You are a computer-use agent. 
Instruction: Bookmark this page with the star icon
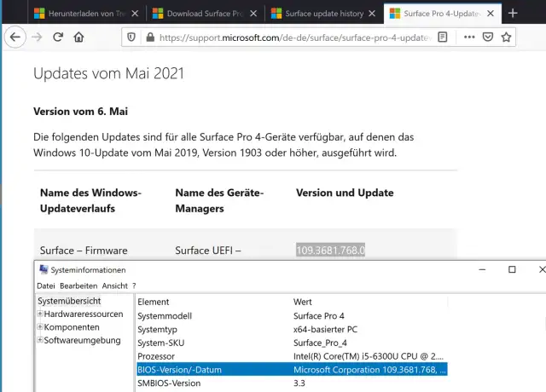click(x=508, y=37)
